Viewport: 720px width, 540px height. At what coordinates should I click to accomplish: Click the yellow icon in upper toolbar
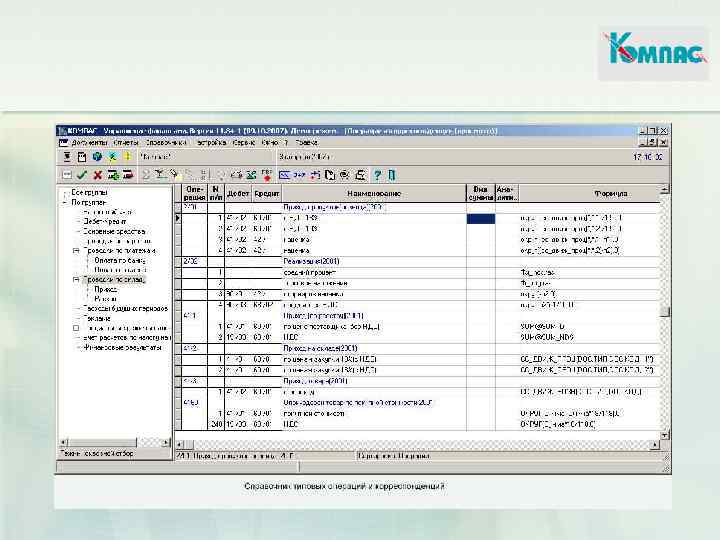coord(128,157)
